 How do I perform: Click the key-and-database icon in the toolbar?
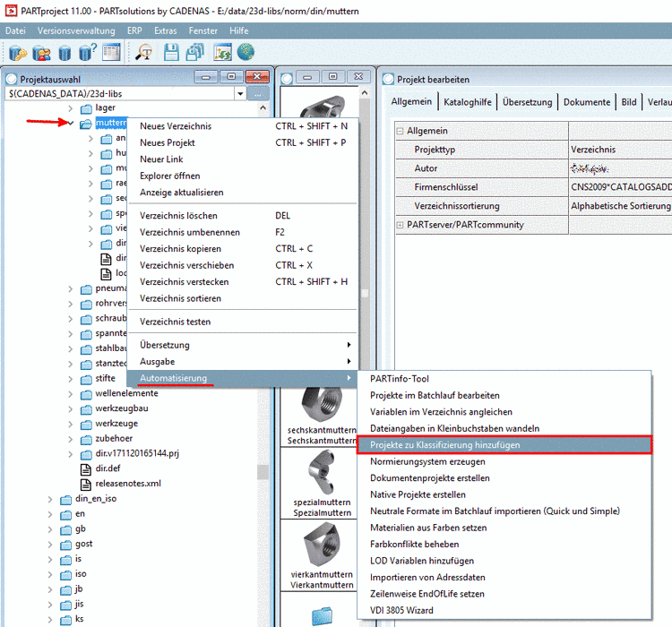(18, 53)
